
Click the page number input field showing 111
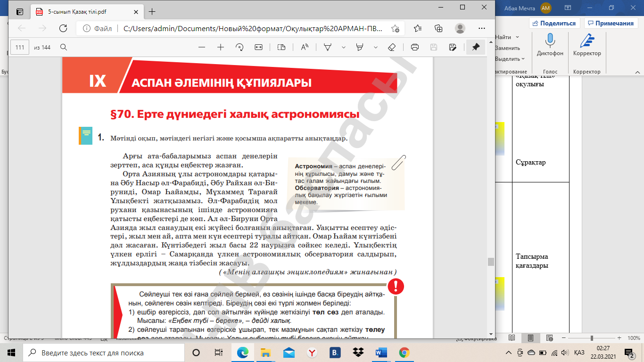[x=20, y=47]
